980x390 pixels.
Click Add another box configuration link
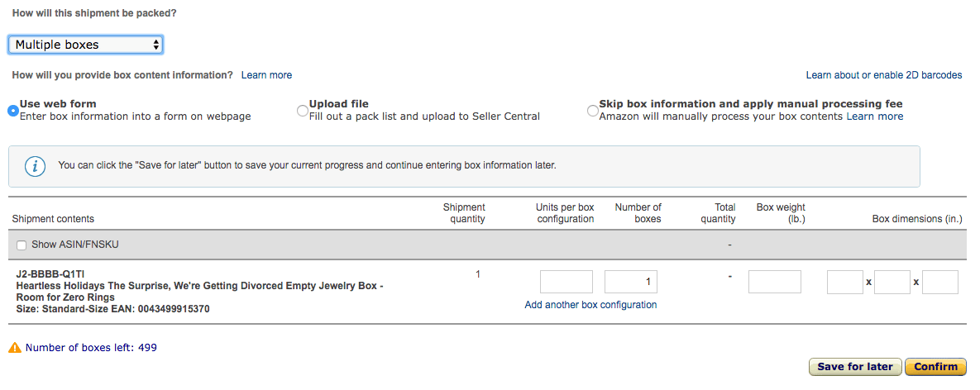tap(590, 305)
